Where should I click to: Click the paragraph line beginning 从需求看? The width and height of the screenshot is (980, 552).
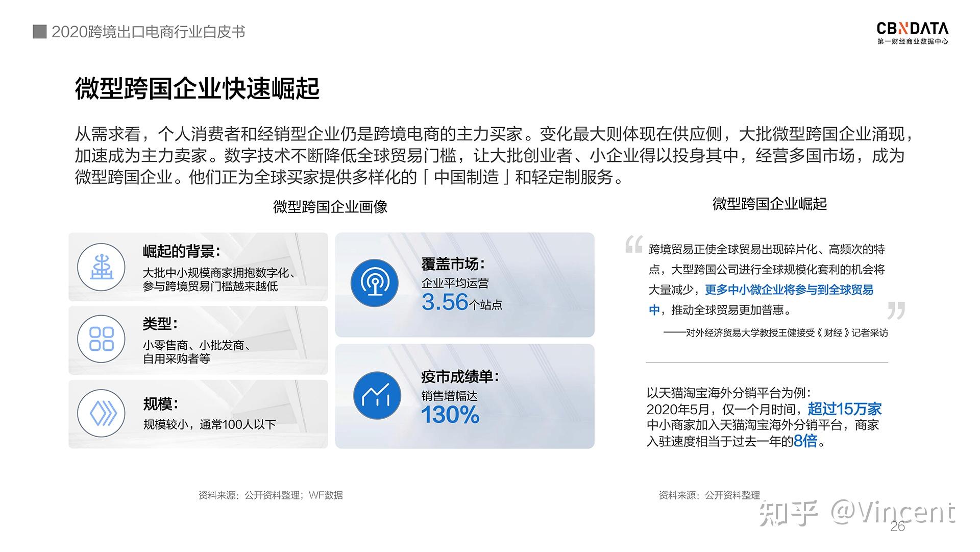(x=494, y=134)
